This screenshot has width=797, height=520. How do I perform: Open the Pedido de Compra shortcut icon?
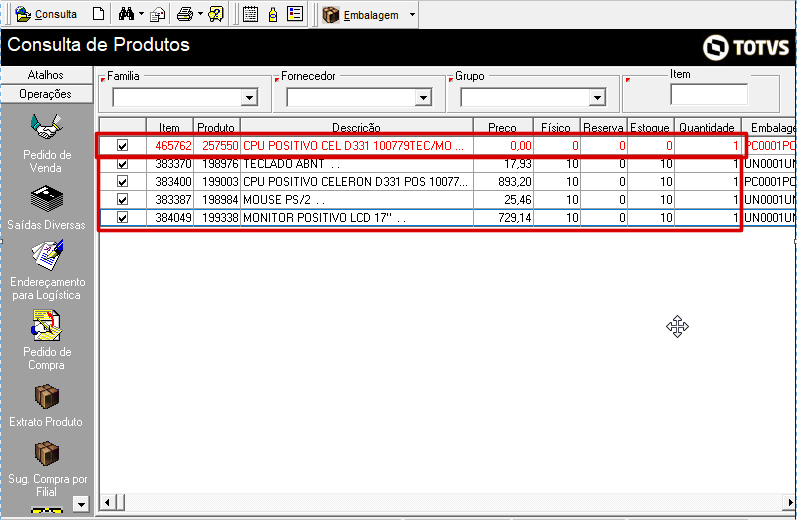[x=47, y=325]
